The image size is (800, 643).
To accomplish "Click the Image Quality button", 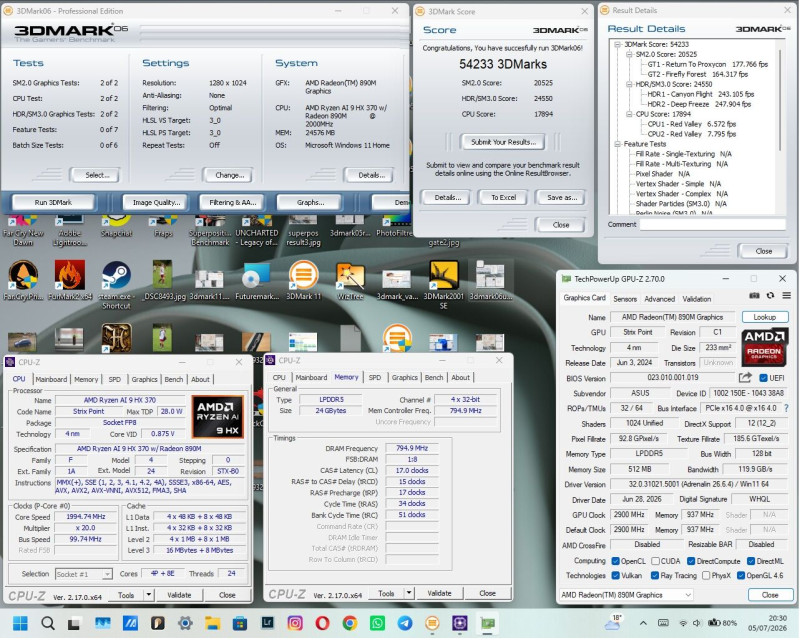I will point(156,203).
